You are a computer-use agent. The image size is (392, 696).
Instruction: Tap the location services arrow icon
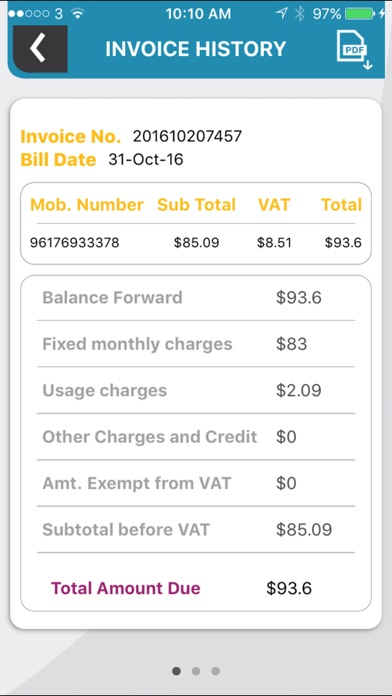(x=281, y=14)
